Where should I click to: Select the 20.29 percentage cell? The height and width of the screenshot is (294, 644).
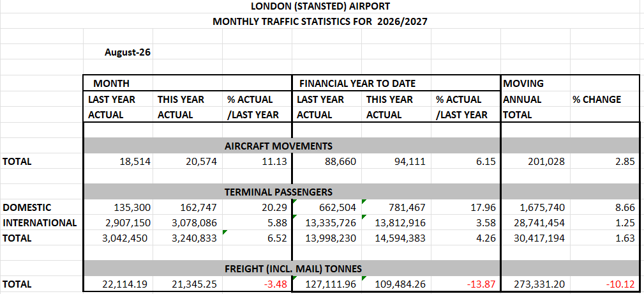(257, 207)
